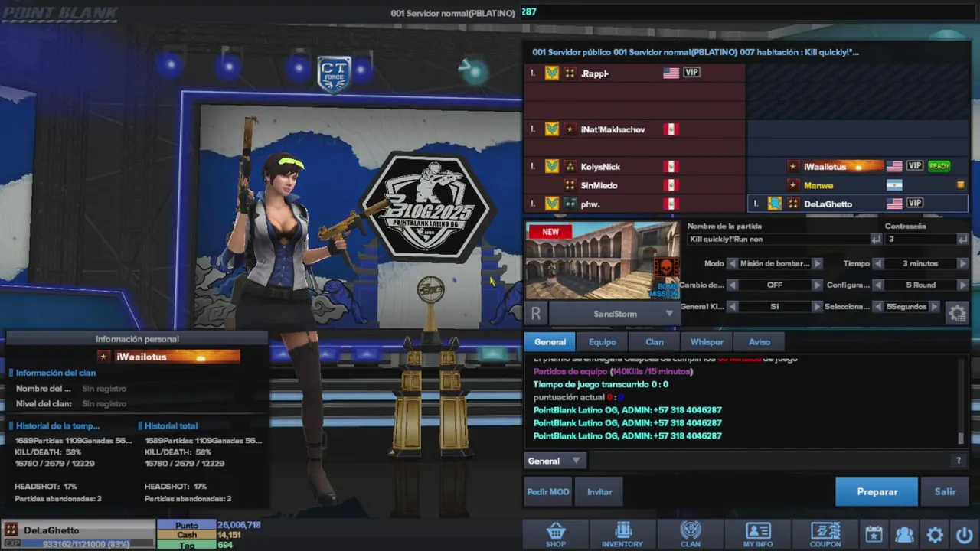980x551 pixels.
Task: Open the General chat channel dropdown
Action: tap(555, 461)
